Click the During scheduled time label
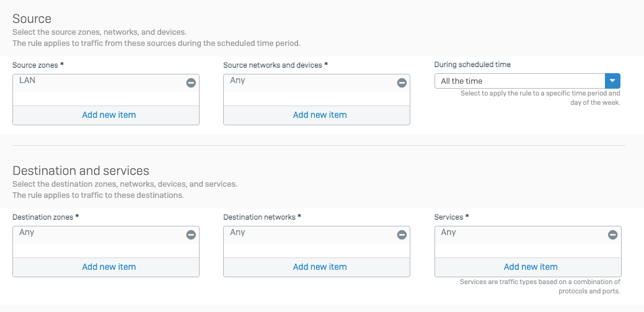This screenshot has height=312, width=644. click(x=472, y=65)
